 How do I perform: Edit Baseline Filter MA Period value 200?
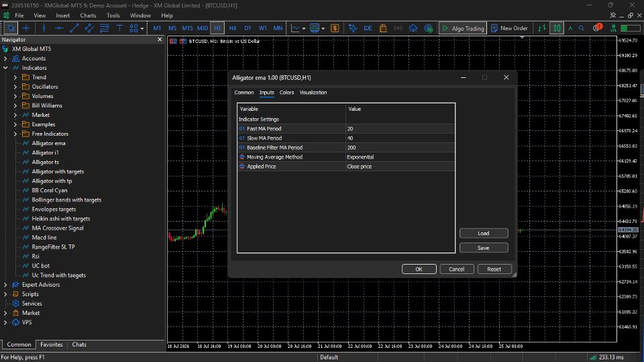[x=400, y=148]
